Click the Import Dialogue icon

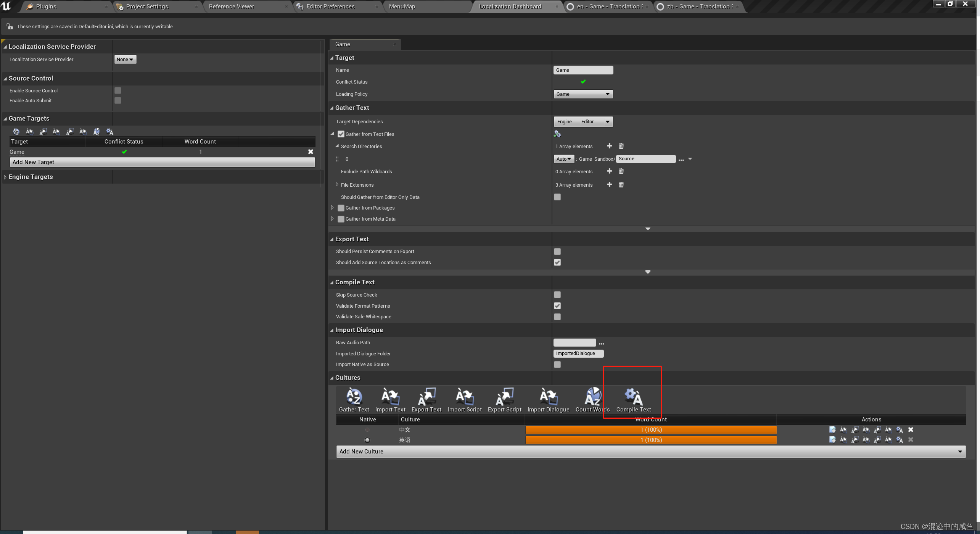coord(548,397)
